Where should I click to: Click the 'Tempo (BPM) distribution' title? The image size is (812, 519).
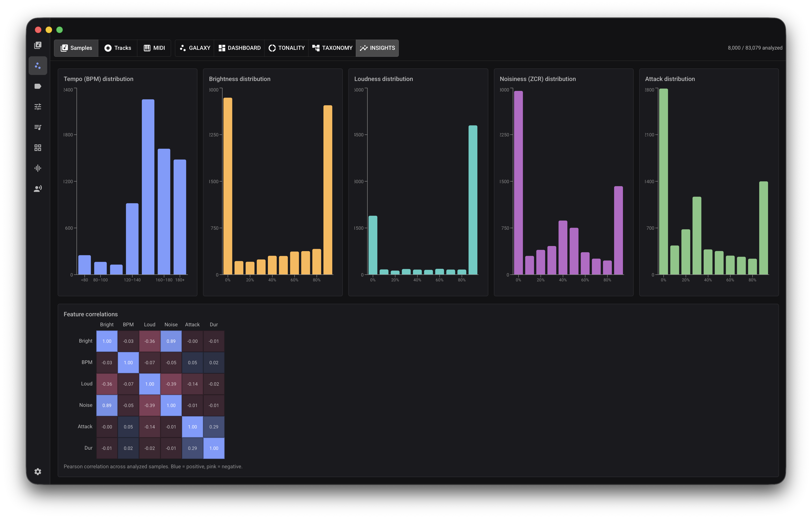pyautogui.click(x=98, y=79)
